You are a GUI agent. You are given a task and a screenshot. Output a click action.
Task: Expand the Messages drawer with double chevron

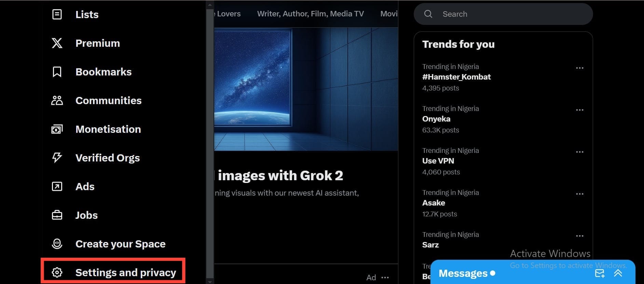point(618,273)
